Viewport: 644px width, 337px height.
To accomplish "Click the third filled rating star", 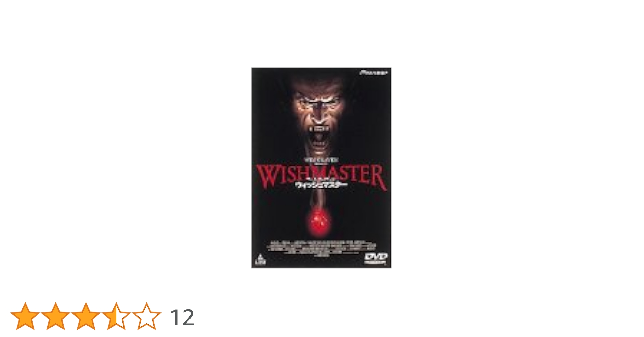I will click(86, 316).
